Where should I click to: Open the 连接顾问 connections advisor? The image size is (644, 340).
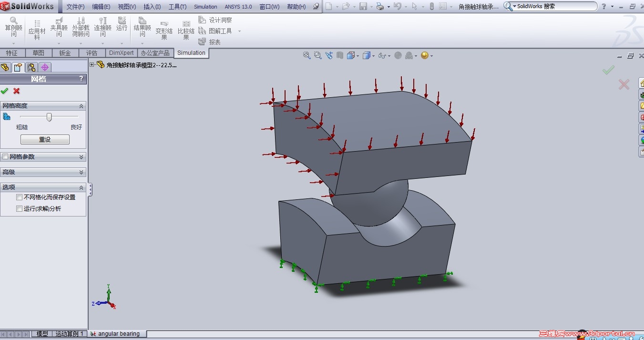point(102,28)
